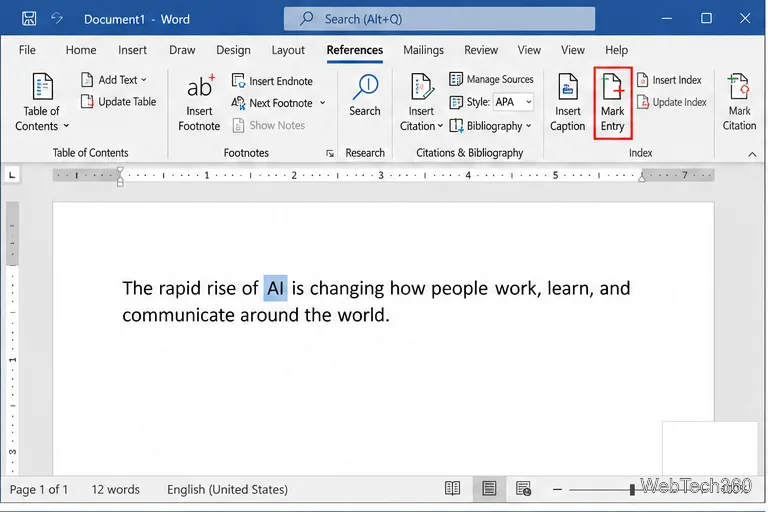This screenshot has width=768, height=512.
Task: Switch to the Design tab
Action: pyautogui.click(x=233, y=50)
